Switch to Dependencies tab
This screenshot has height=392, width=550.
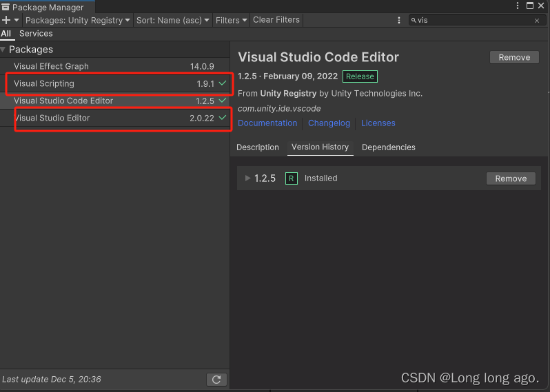[x=389, y=147]
